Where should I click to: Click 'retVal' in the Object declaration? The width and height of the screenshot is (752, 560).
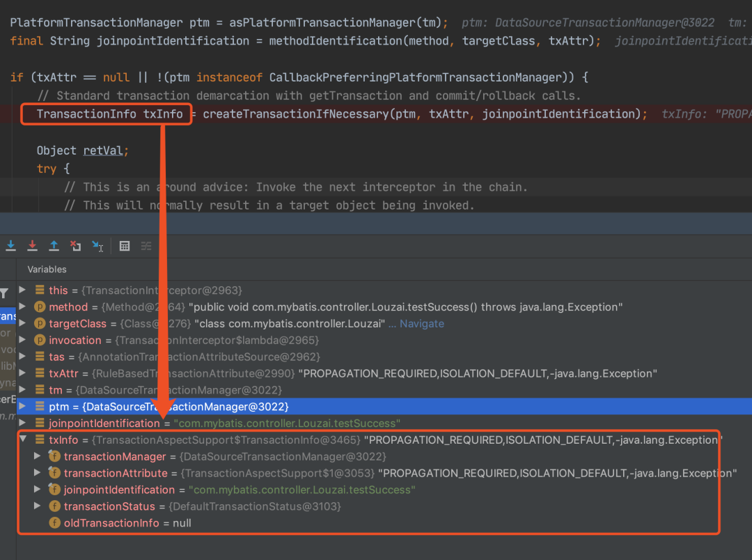pos(103,150)
